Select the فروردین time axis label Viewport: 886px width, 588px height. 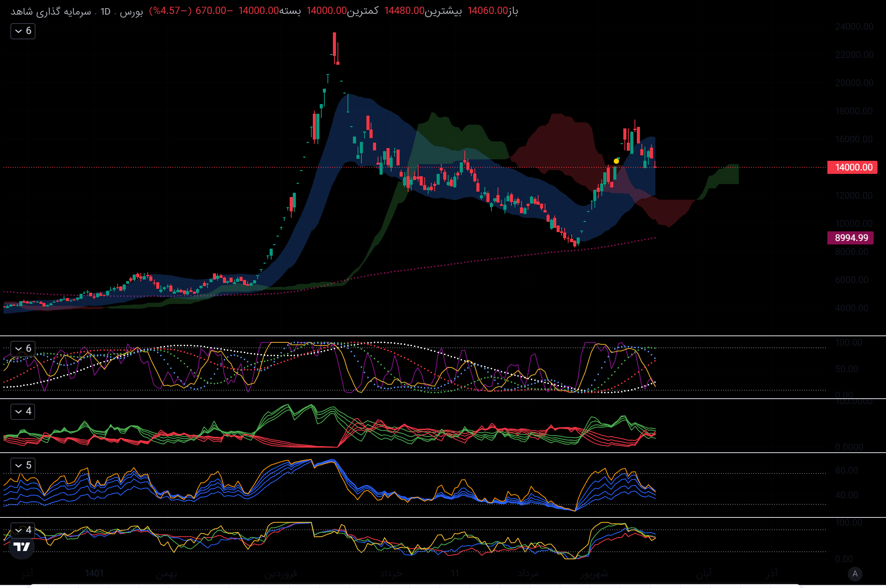[x=280, y=574]
